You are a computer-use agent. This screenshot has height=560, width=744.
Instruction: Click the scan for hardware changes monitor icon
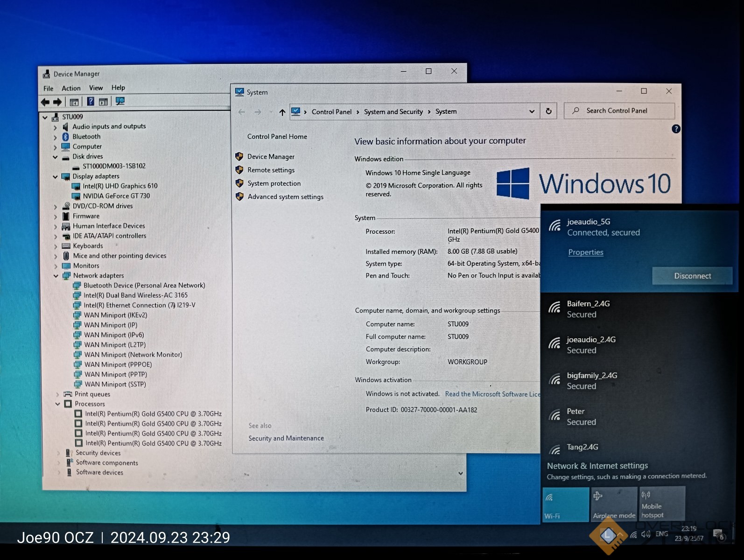pos(120,101)
